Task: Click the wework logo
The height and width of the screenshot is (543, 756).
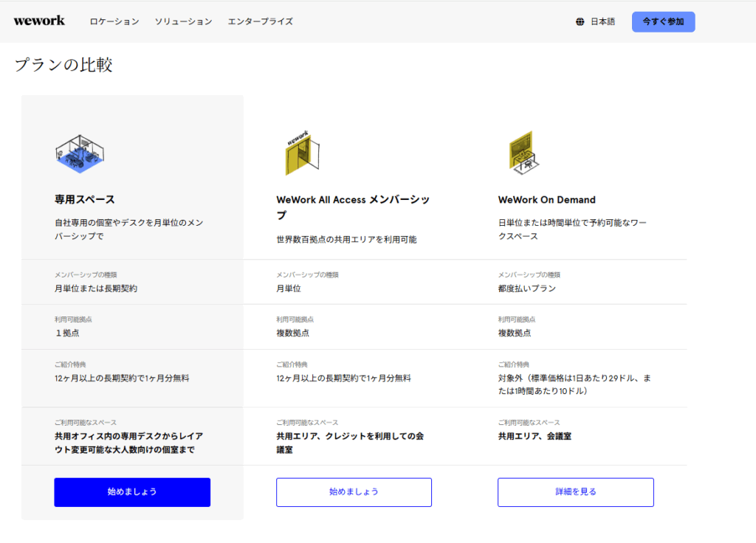Action: 39,21
